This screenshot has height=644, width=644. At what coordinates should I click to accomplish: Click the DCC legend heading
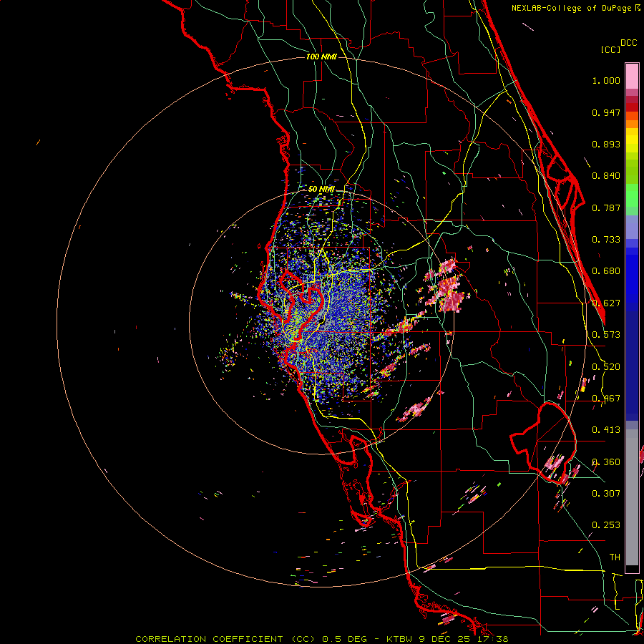tap(628, 43)
